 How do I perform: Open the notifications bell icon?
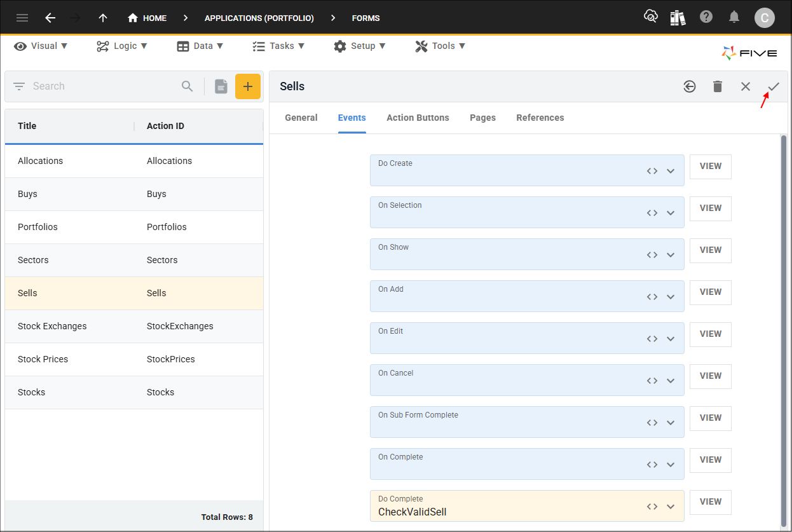point(734,17)
